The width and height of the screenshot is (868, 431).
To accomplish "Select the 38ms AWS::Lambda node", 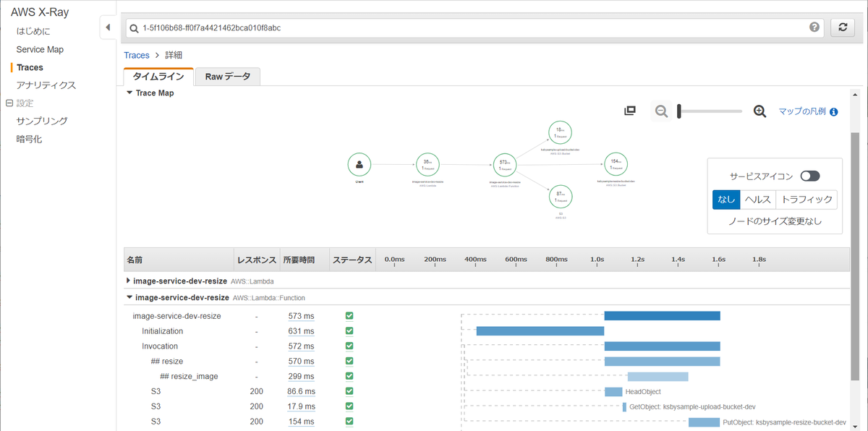I will [x=428, y=165].
